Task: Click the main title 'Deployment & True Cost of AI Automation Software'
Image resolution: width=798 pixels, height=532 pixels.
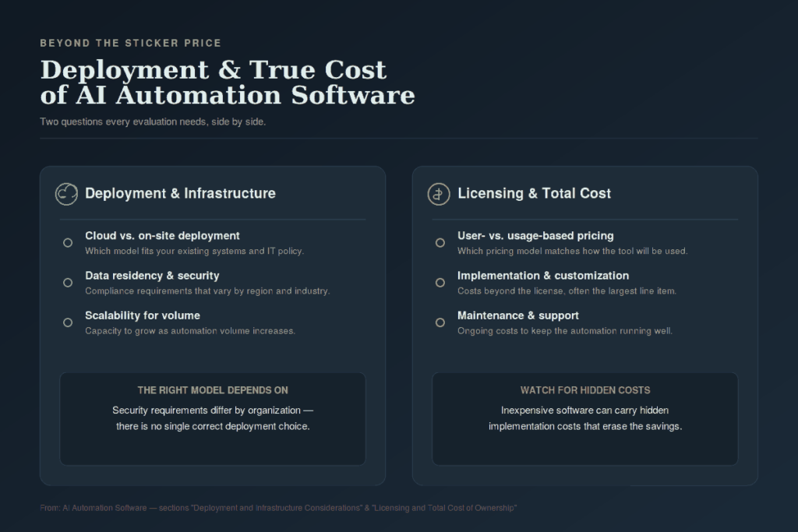Action: tap(228, 83)
